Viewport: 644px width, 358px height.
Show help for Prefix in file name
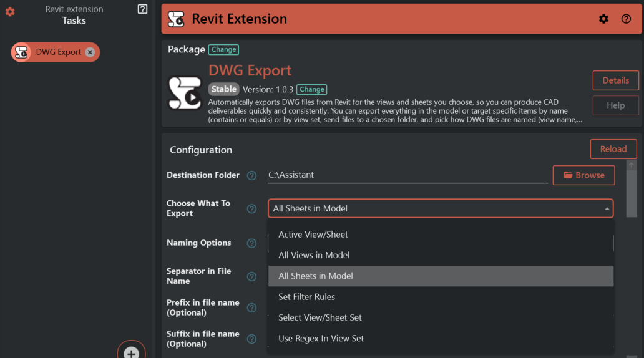point(251,308)
